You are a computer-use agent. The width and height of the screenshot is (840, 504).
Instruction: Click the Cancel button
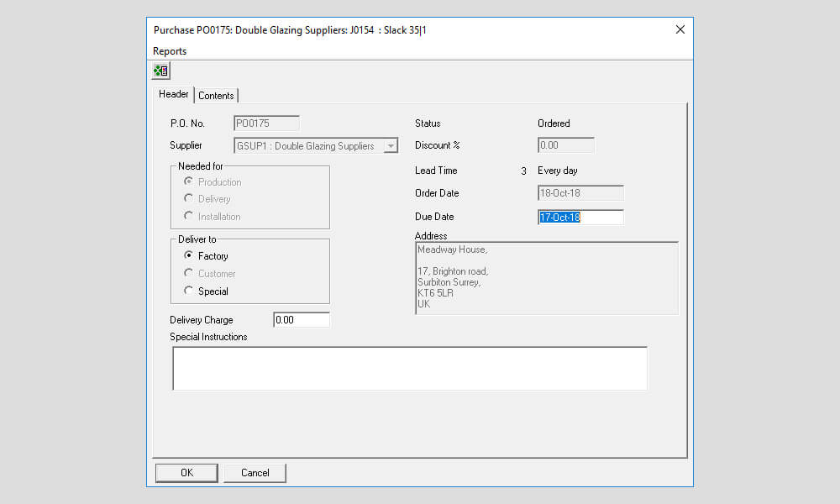(255, 473)
